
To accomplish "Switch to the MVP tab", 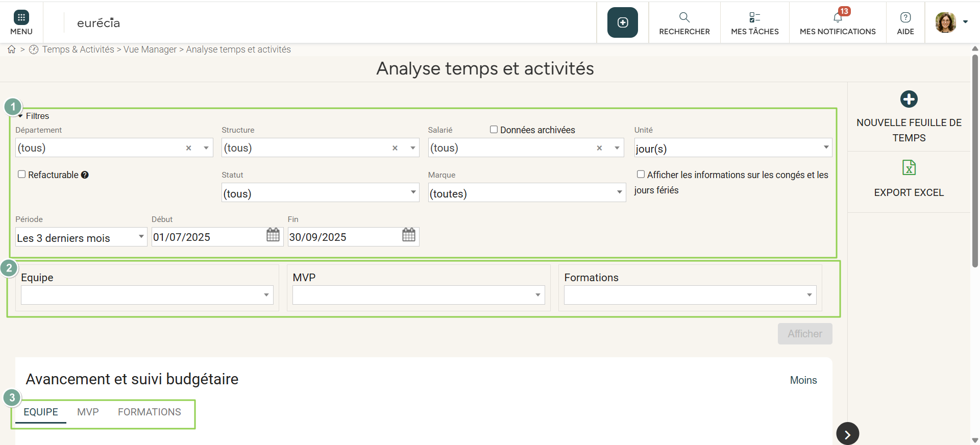I will click(x=88, y=412).
